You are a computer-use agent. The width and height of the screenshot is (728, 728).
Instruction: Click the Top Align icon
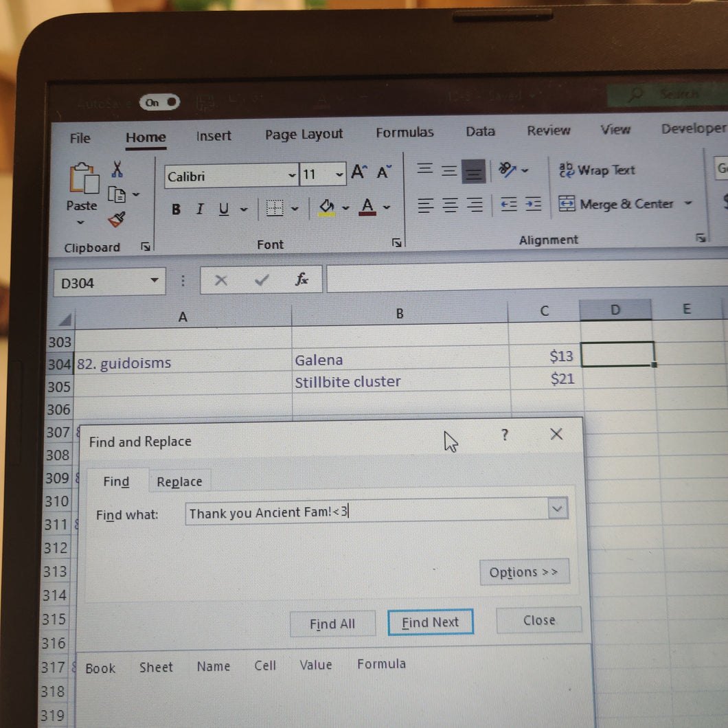[x=425, y=169]
